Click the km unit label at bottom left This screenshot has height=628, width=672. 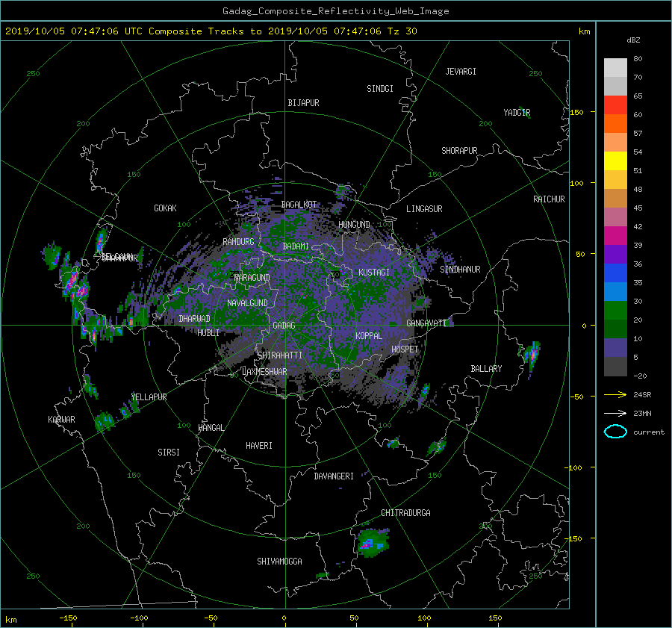[x=11, y=620]
